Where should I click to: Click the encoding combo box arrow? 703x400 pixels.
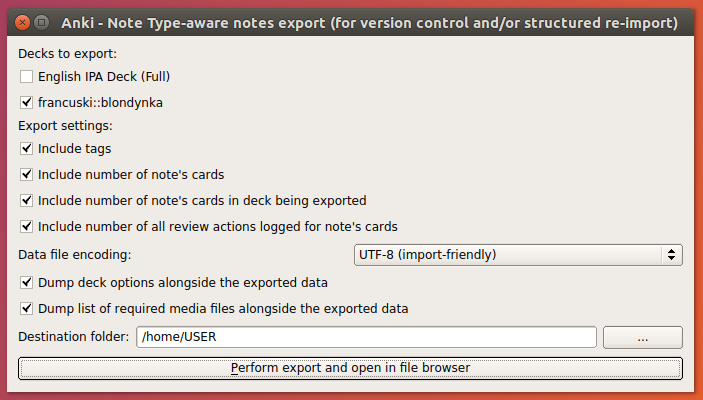pyautogui.click(x=672, y=255)
